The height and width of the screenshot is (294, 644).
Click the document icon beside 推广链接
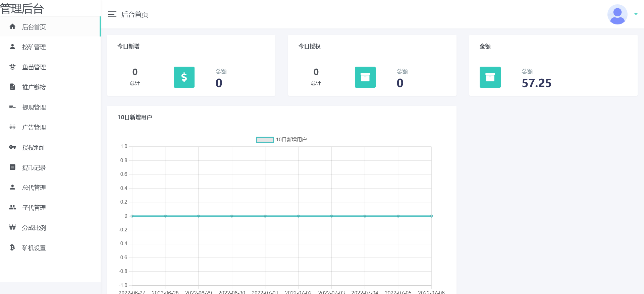tap(12, 87)
